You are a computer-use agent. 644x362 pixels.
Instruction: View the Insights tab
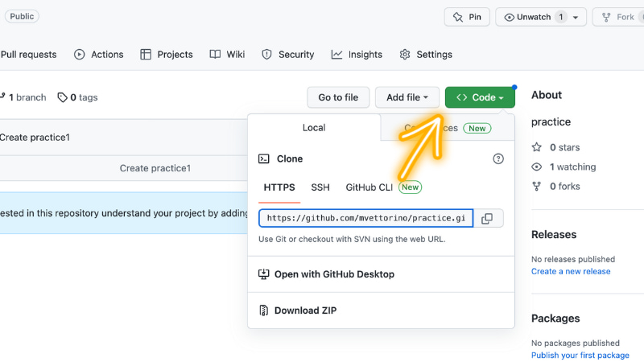tap(357, 55)
